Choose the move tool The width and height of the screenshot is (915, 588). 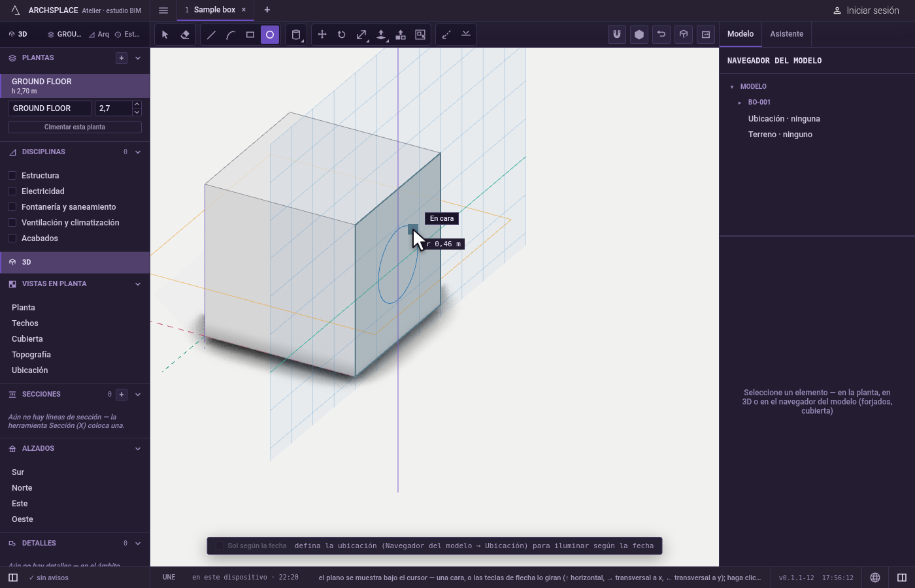[x=322, y=35]
